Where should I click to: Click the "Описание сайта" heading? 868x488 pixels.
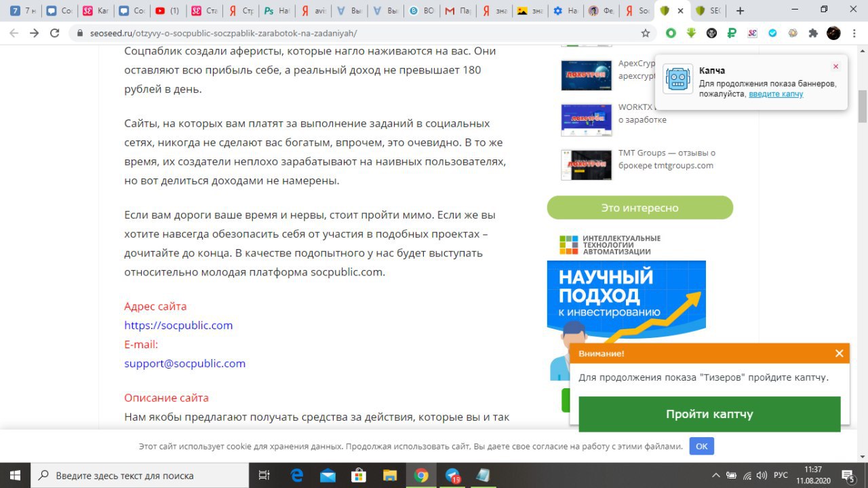[x=166, y=398]
